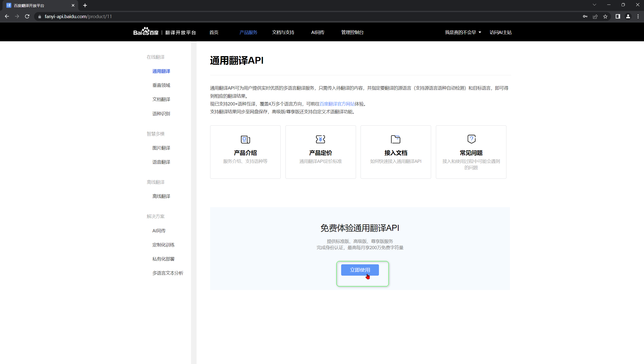This screenshot has width=644, height=364.
Task: Click the 常见问题 question mark icon
Action: click(x=471, y=139)
